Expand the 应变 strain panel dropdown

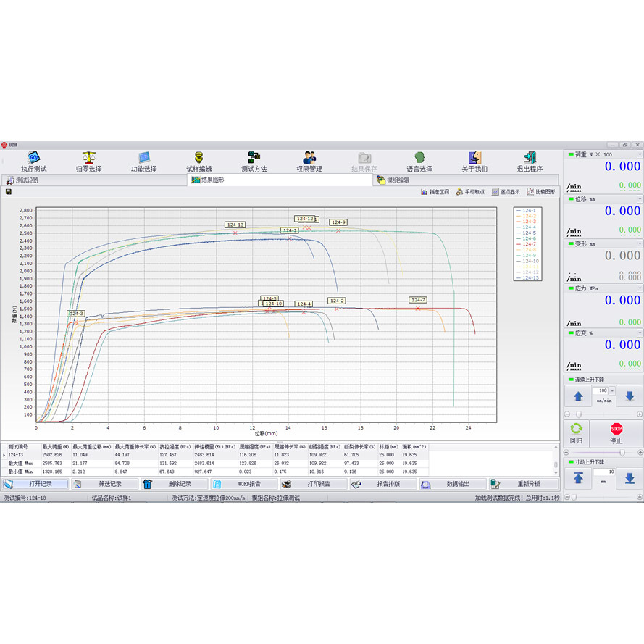(640, 333)
